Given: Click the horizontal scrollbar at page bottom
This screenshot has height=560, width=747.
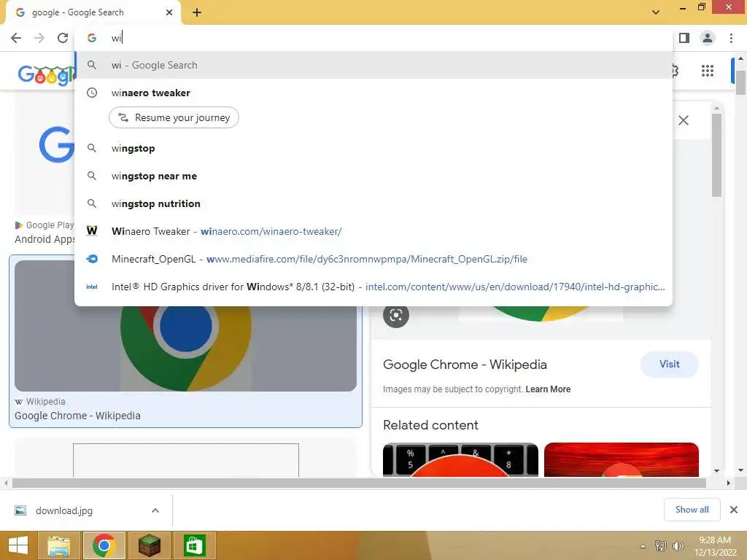Looking at the screenshot, I should pyautogui.click(x=359, y=483).
